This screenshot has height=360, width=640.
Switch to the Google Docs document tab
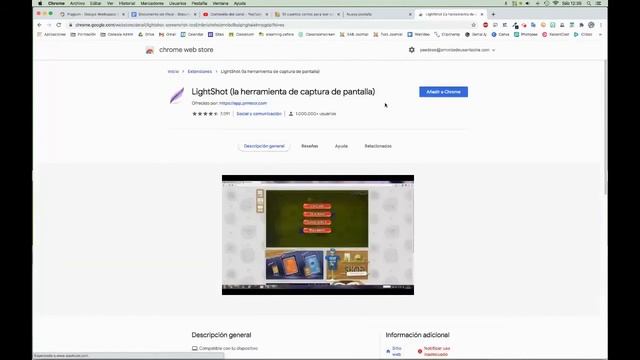(164, 14)
